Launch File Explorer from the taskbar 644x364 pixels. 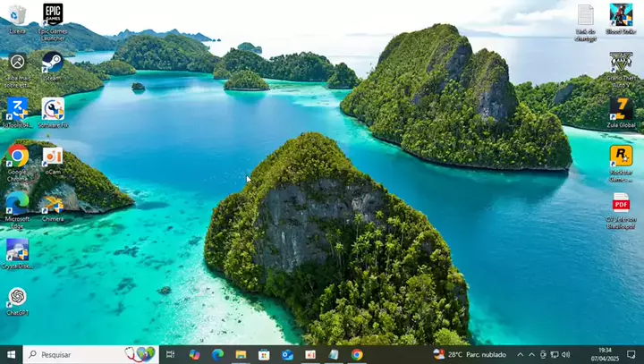point(241,354)
